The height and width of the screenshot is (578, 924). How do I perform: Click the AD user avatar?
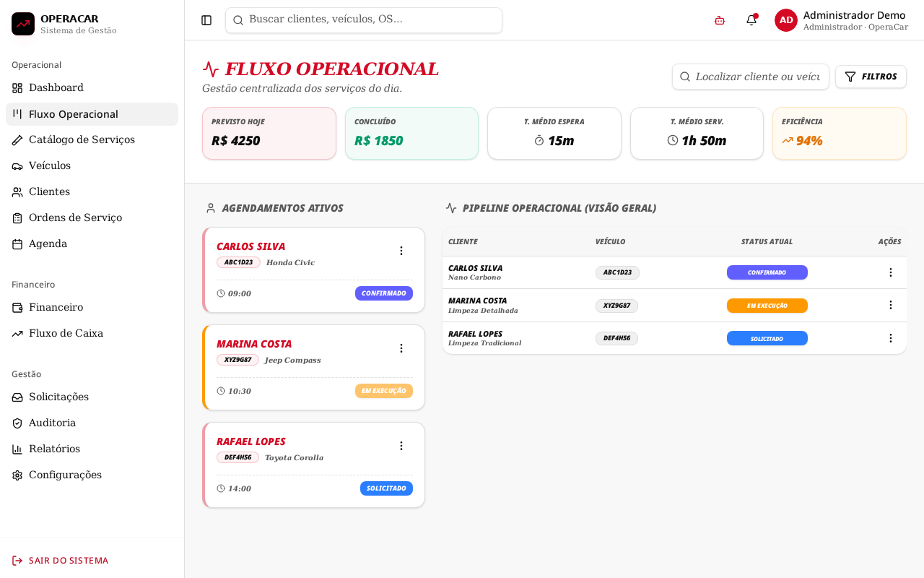click(x=786, y=20)
